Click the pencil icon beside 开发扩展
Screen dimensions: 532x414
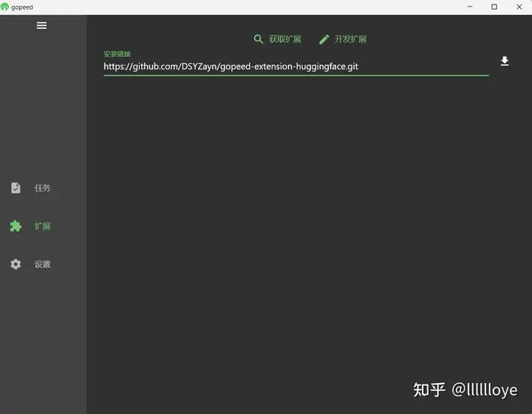324,39
